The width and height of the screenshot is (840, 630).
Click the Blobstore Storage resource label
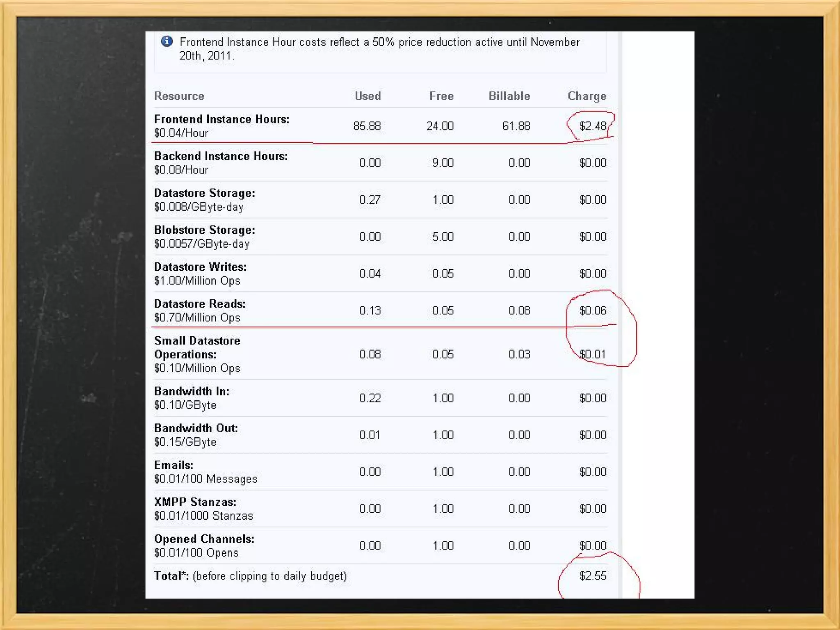(x=204, y=230)
